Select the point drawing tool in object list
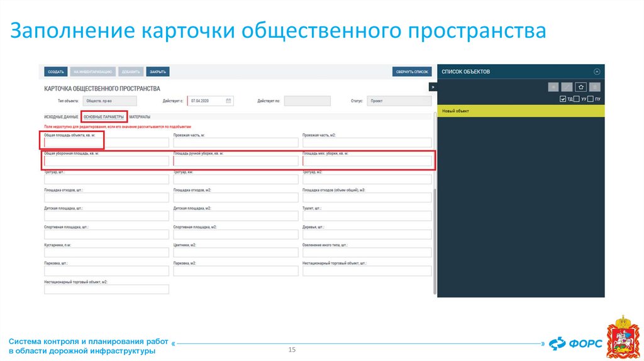The height and width of the screenshot is (361, 644). pyautogui.click(x=553, y=87)
